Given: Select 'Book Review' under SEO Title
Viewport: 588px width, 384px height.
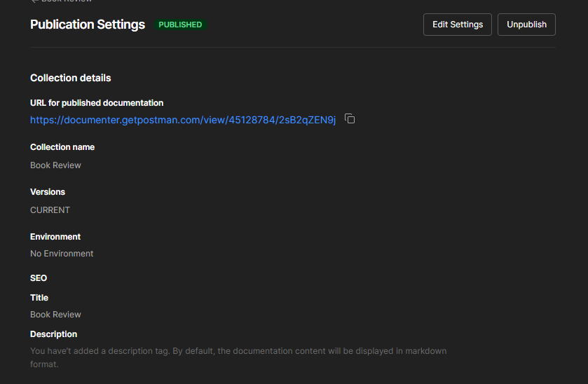Looking at the screenshot, I should pyautogui.click(x=55, y=315).
